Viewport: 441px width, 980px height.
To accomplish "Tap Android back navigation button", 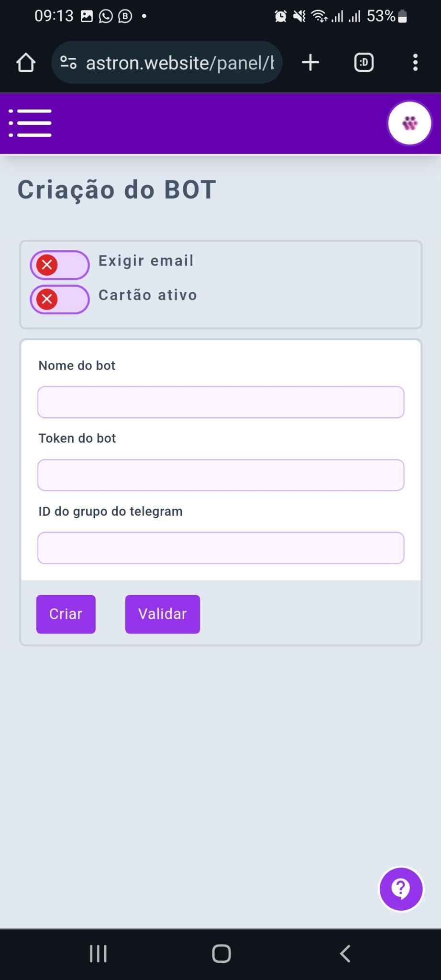I will (345, 953).
